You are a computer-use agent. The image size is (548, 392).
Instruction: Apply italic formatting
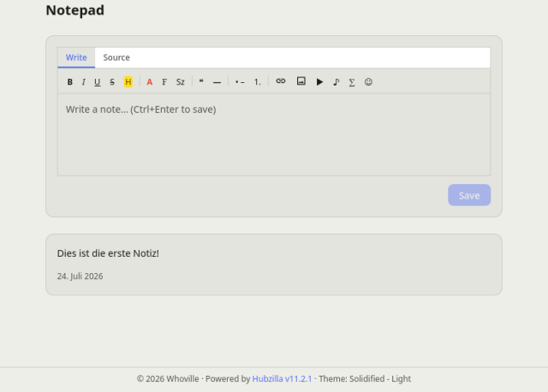coord(84,82)
